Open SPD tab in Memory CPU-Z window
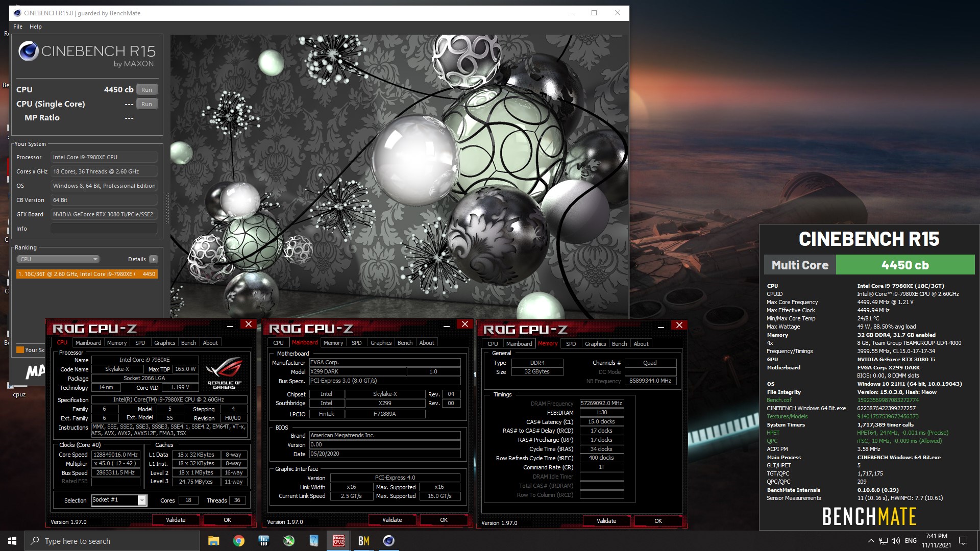The height and width of the screenshot is (551, 980). tap(571, 344)
